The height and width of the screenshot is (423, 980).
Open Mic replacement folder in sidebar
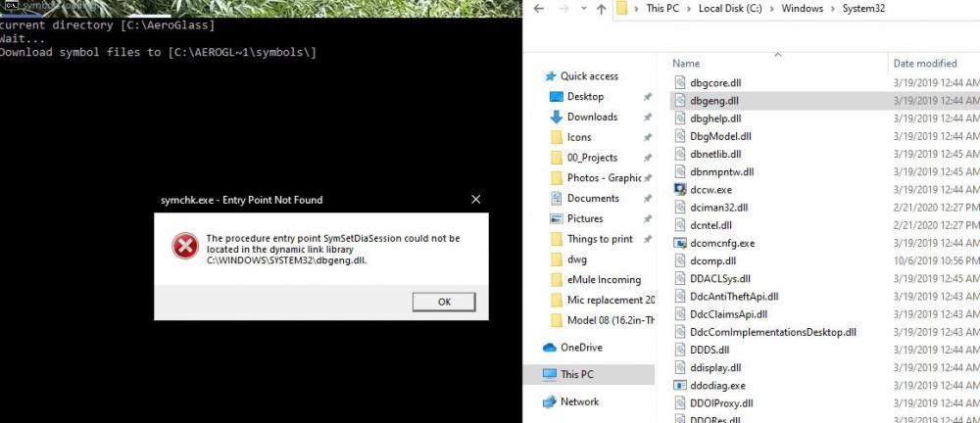tap(611, 300)
